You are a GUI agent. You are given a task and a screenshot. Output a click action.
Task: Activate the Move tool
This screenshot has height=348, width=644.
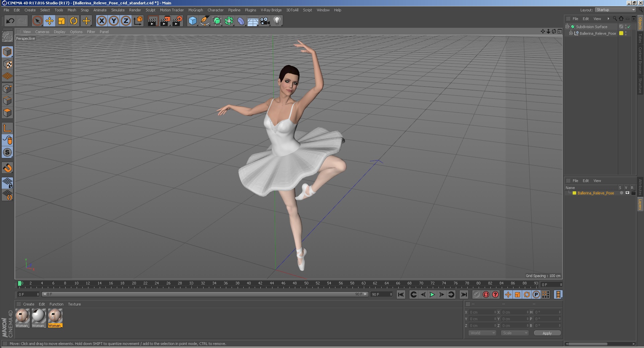(49, 21)
